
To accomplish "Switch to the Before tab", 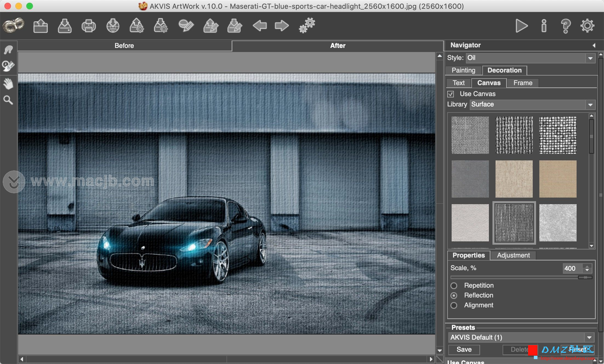I will [x=124, y=46].
